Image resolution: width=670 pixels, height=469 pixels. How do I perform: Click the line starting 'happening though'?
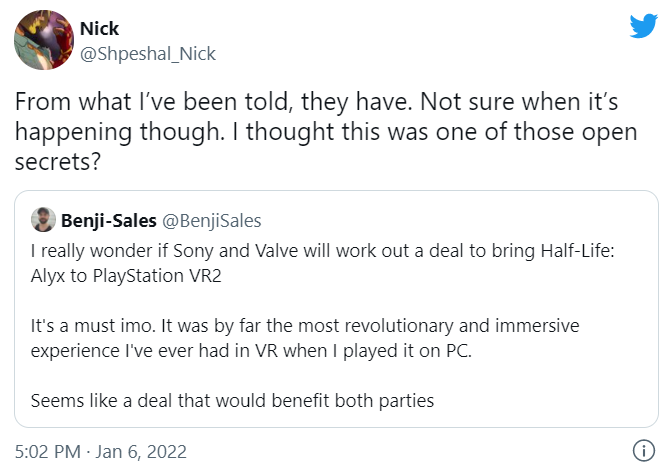(326, 132)
